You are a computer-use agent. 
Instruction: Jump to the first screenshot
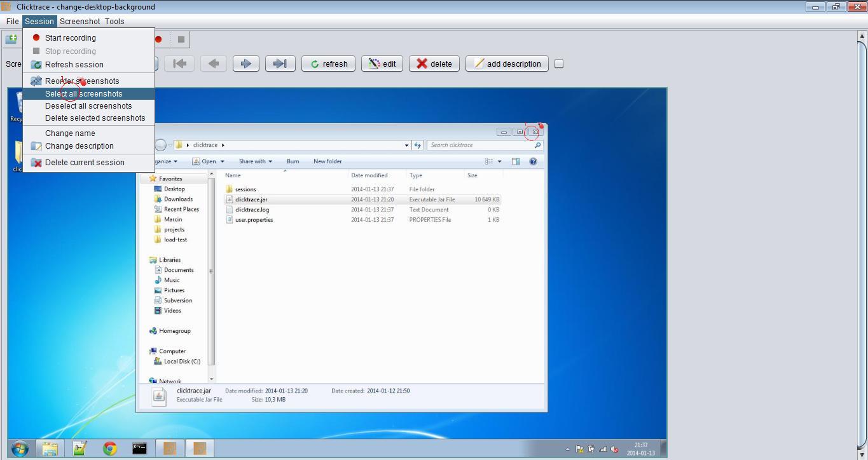click(180, 64)
